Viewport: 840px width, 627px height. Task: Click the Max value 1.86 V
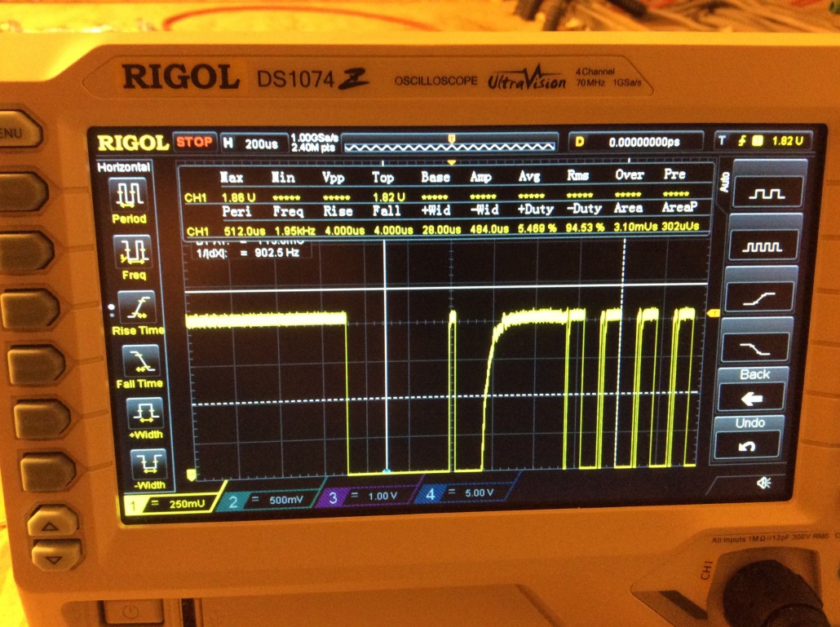coord(238,197)
